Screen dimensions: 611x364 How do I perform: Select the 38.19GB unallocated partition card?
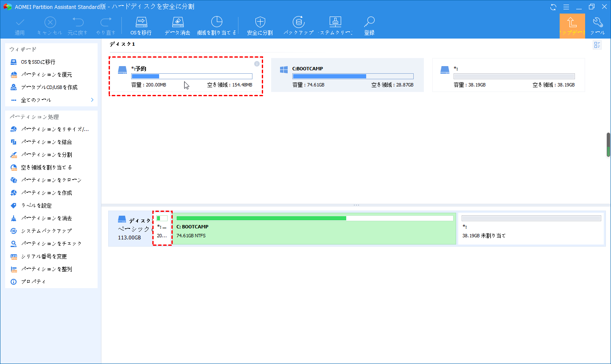[509, 75]
